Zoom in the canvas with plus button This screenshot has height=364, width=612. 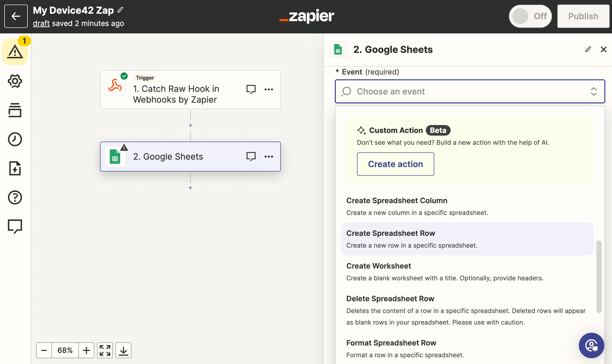click(86, 350)
